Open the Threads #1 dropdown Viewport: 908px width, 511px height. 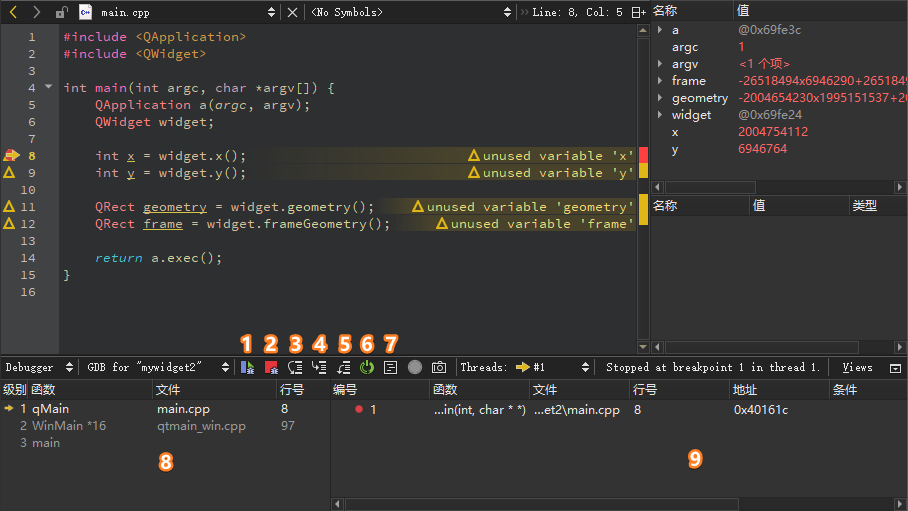pos(585,368)
